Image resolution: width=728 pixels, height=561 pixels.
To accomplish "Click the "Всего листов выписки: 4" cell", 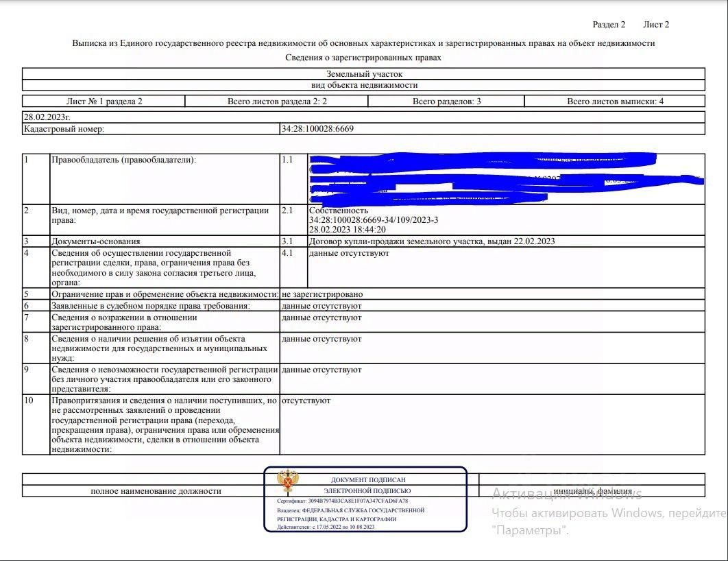I will click(615, 102).
